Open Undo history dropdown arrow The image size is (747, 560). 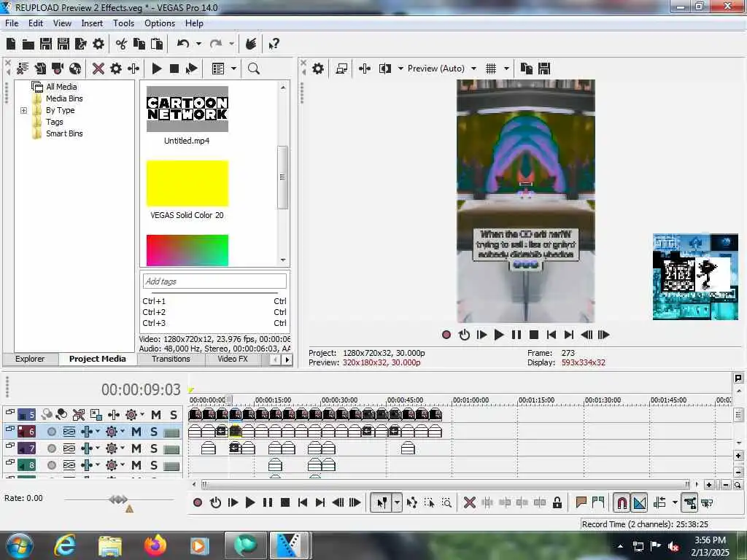point(198,44)
